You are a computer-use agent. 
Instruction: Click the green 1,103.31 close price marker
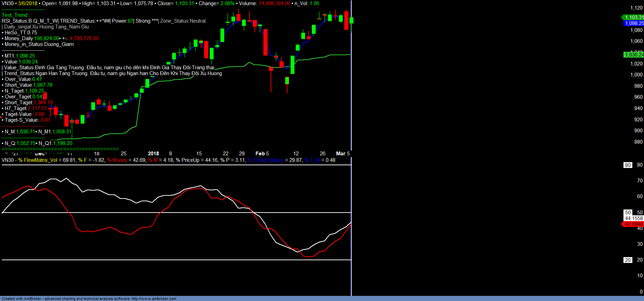tap(634, 17)
